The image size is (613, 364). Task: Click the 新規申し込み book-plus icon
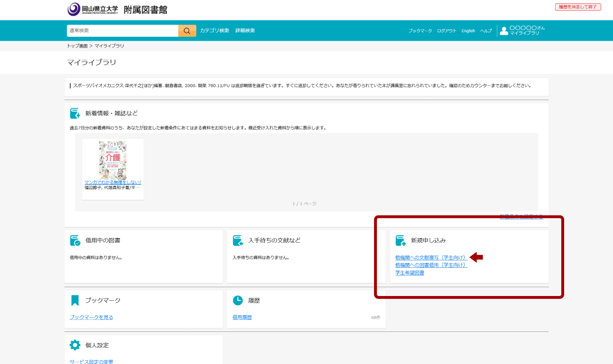(401, 240)
